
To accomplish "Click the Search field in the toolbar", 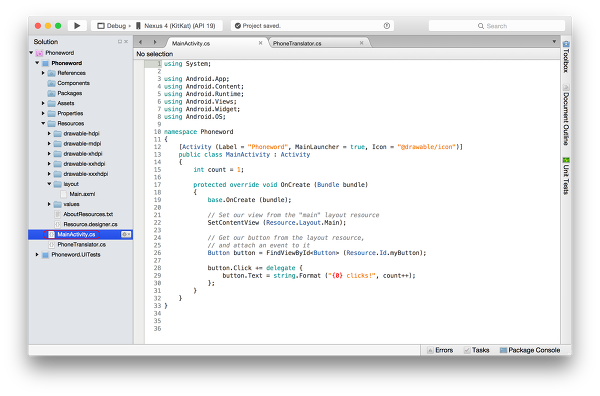I will 497,26.
